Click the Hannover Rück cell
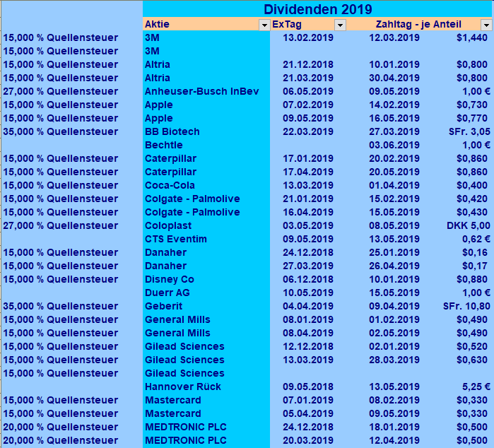The width and height of the screenshot is (494, 448). [206, 387]
